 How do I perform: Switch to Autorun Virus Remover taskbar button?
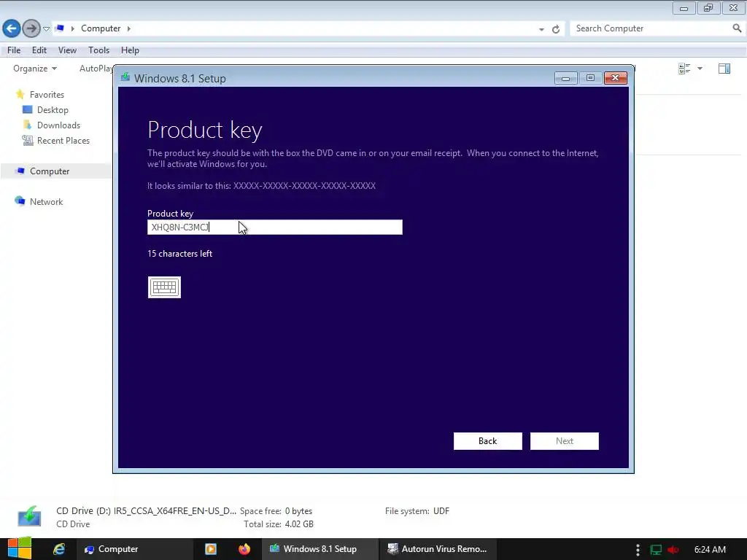point(438,549)
